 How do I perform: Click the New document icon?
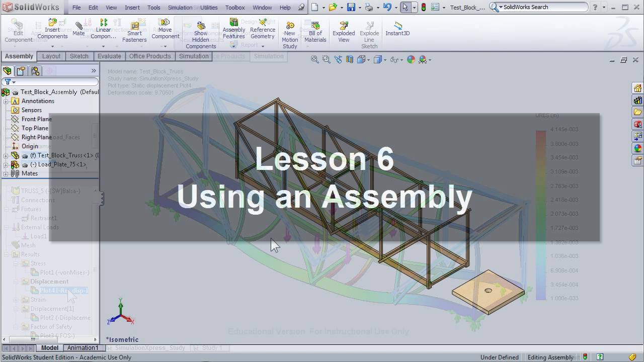coord(315,7)
